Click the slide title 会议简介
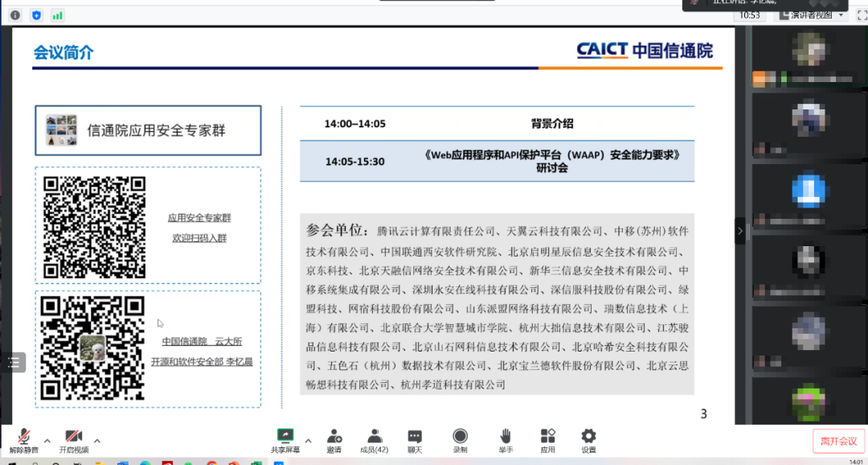Screen dimensions: 868x465 tap(63, 52)
